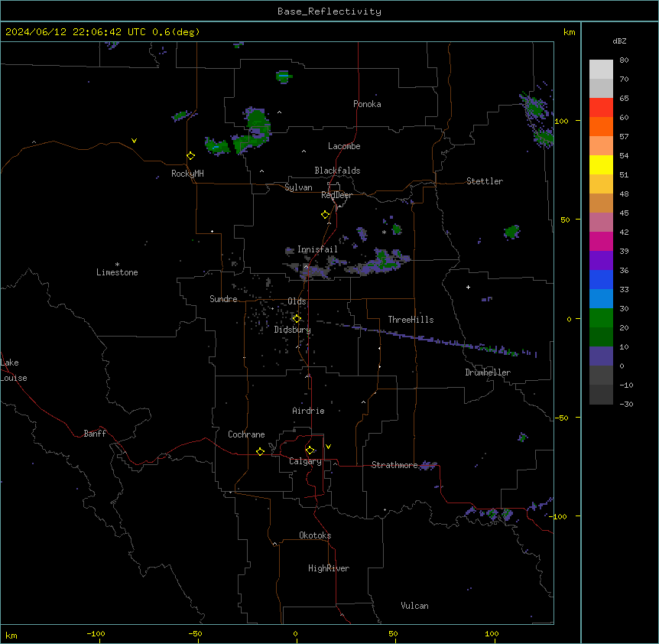This screenshot has height=644, width=659.
Task: Select the yellow diamond marker between Olds and Didsbury
Action: pyautogui.click(x=297, y=319)
